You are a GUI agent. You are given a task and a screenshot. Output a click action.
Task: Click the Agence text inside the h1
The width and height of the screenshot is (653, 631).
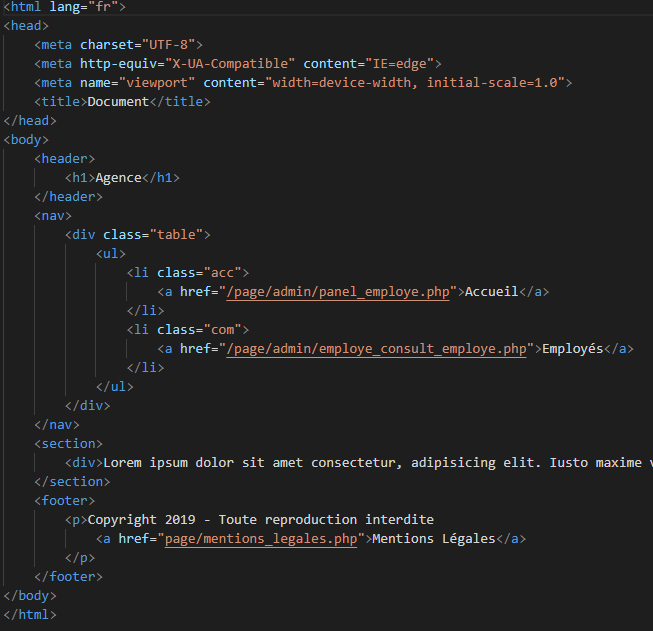tap(118, 178)
